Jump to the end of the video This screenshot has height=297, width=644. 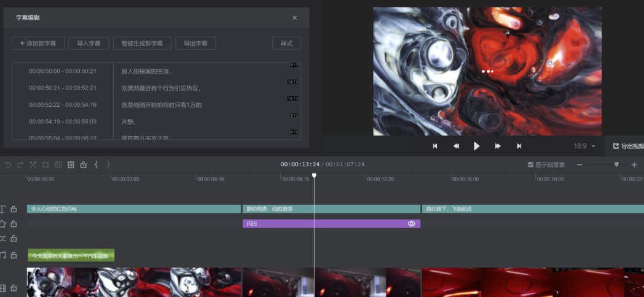click(x=519, y=146)
